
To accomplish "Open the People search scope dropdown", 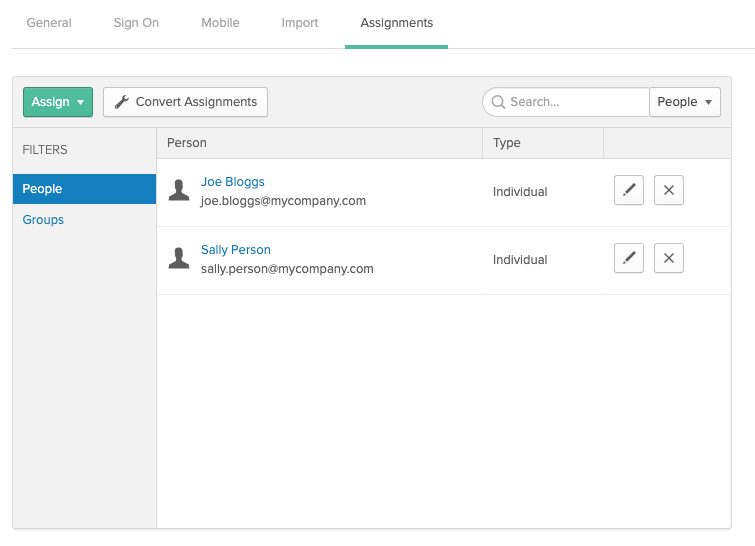I will [x=685, y=102].
